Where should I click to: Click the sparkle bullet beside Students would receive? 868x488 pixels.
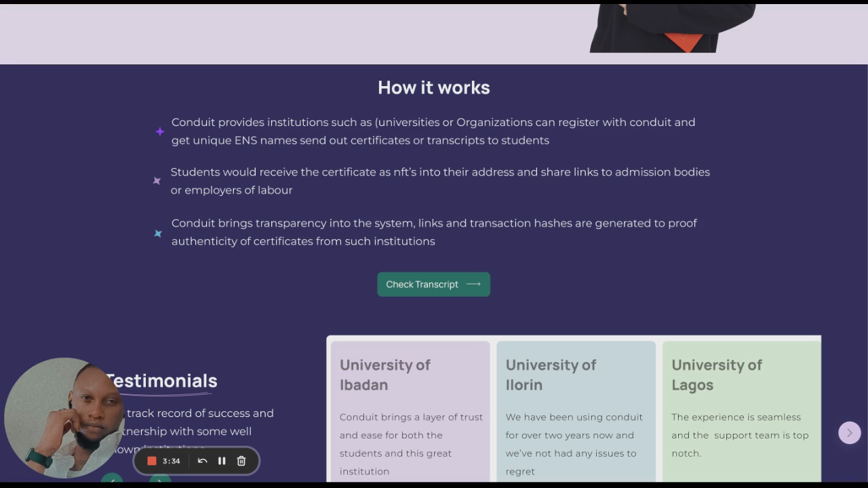coord(157,181)
